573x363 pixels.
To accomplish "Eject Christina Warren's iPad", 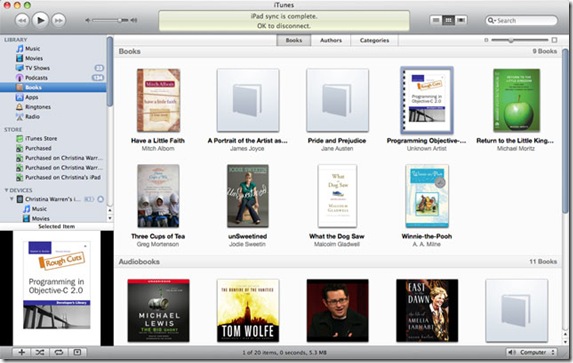I will tap(100, 199).
